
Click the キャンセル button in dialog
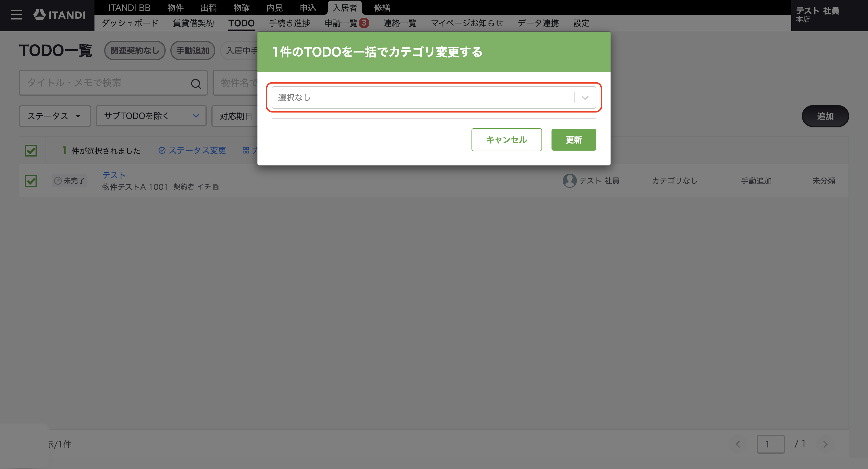[506, 140]
